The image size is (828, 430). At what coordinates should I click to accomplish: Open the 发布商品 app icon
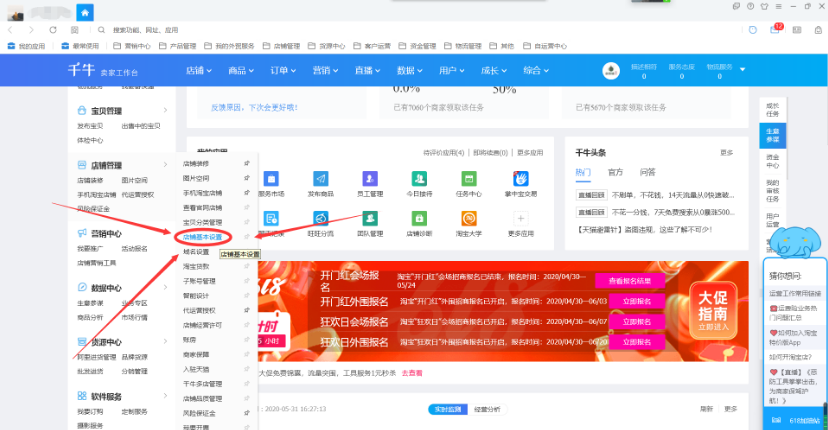[x=321, y=179]
